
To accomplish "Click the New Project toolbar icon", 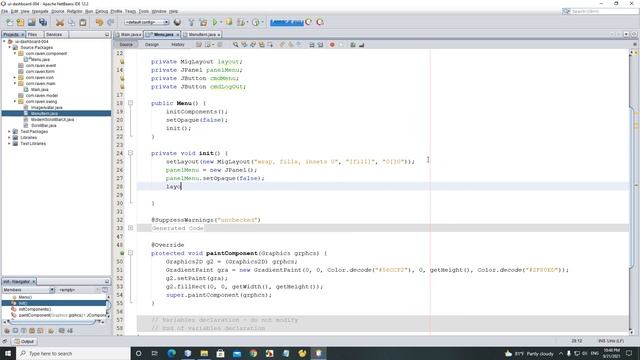I will [20, 22].
